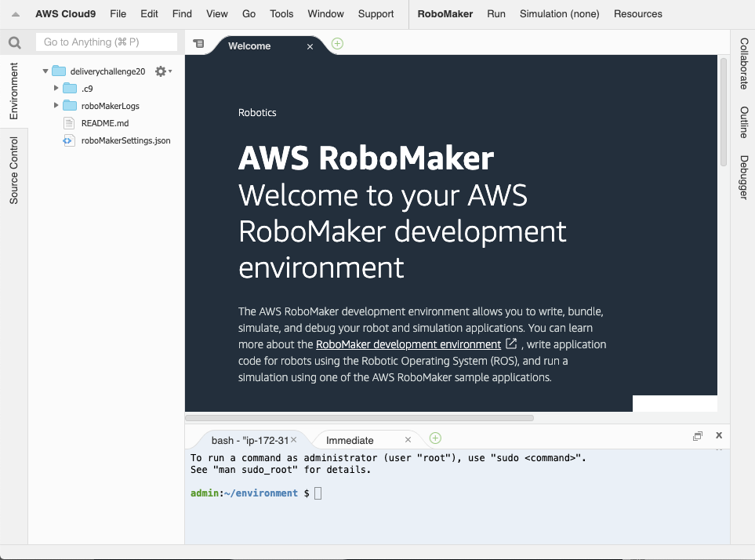This screenshot has width=755, height=560.
Task: Close the Welcome tab
Action: 310,47
